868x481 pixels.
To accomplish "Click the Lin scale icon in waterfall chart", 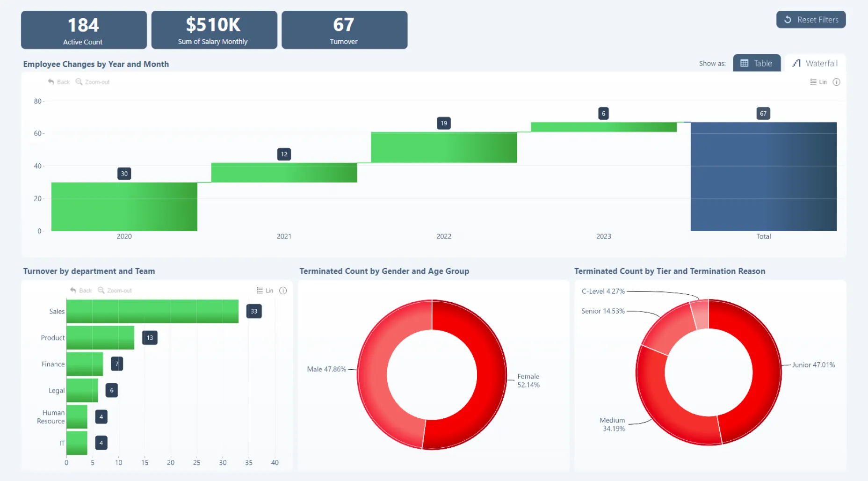I will pos(813,82).
